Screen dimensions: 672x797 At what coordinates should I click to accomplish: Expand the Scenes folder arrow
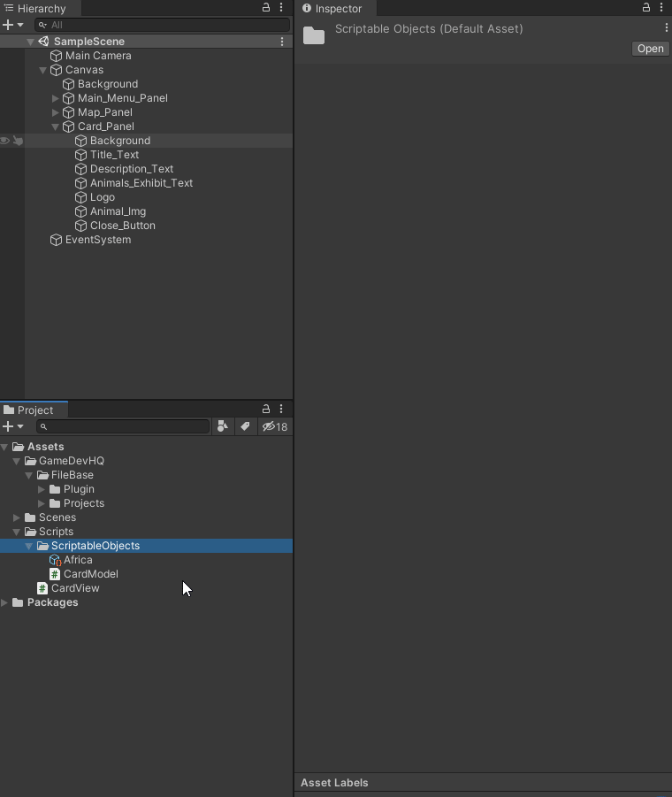[17, 517]
